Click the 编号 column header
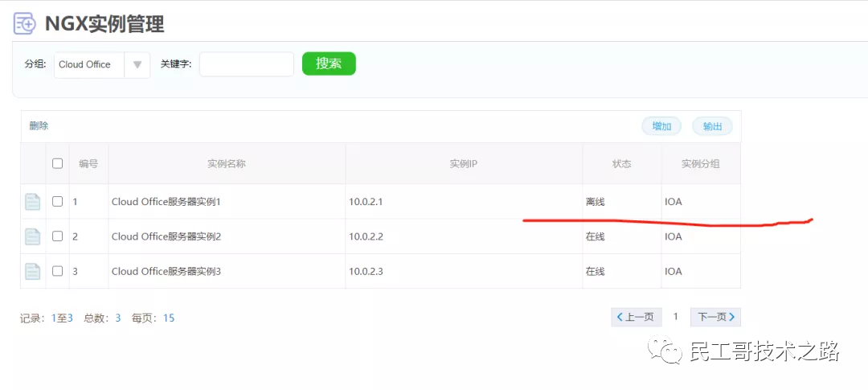The image size is (868, 390). (x=88, y=164)
